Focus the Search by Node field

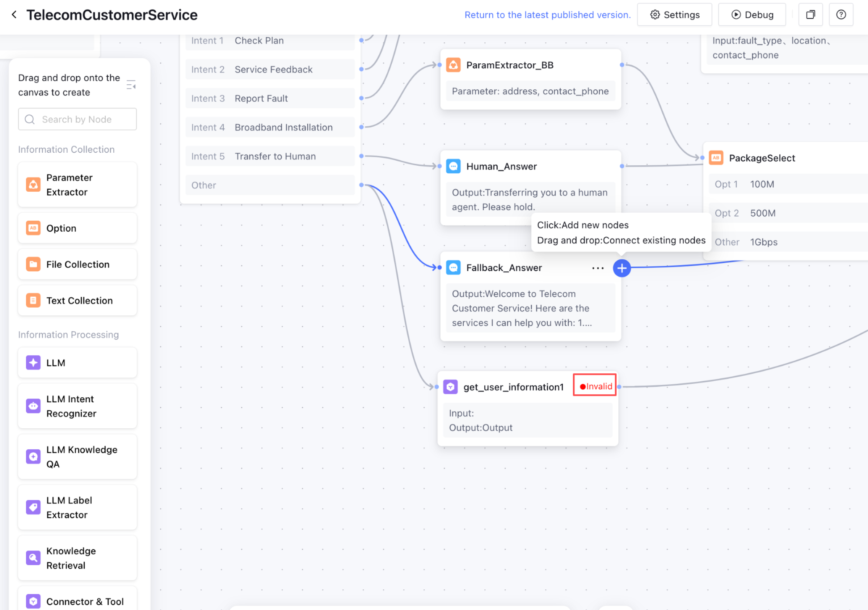[77, 119]
